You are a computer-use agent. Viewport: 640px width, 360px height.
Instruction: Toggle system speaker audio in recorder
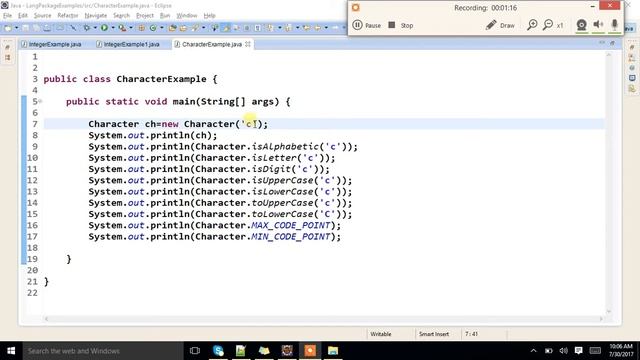tap(598, 25)
